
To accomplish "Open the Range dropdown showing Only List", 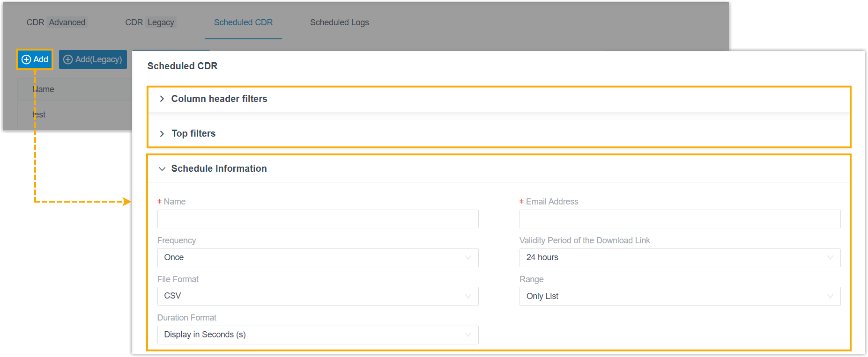I will click(x=679, y=296).
